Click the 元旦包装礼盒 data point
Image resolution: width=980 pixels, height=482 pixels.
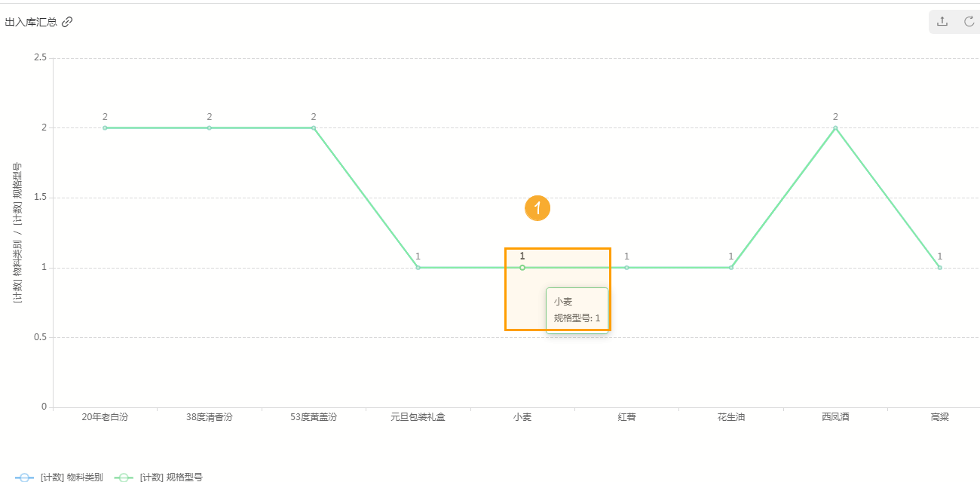(418, 268)
